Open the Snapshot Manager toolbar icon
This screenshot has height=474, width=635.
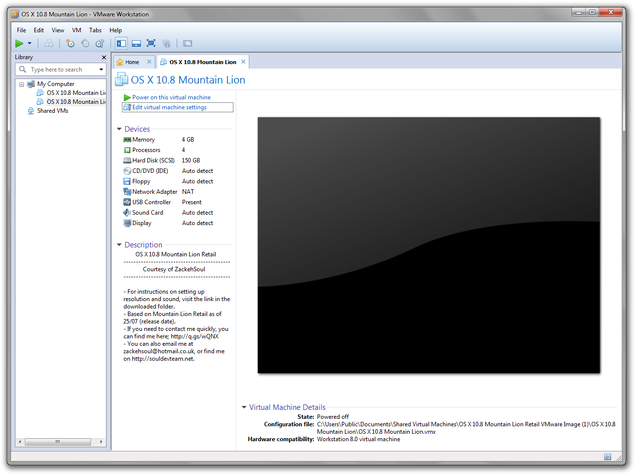pyautogui.click(x=100, y=43)
